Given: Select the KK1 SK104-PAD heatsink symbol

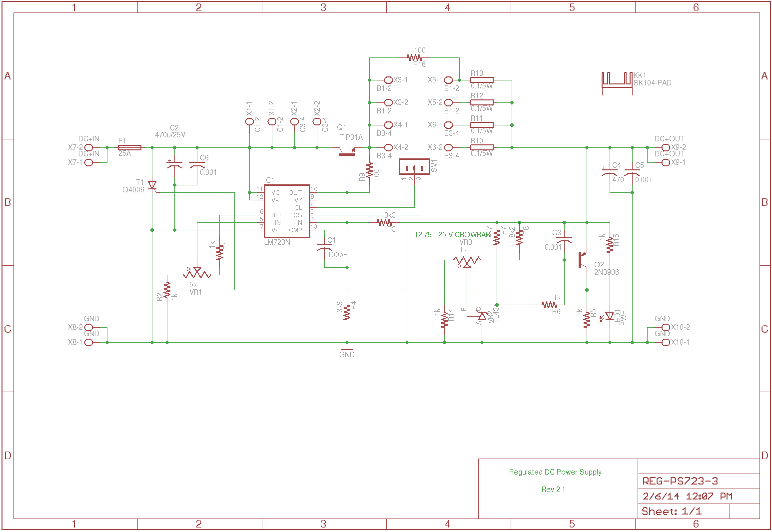Looking at the screenshot, I should 617,80.
